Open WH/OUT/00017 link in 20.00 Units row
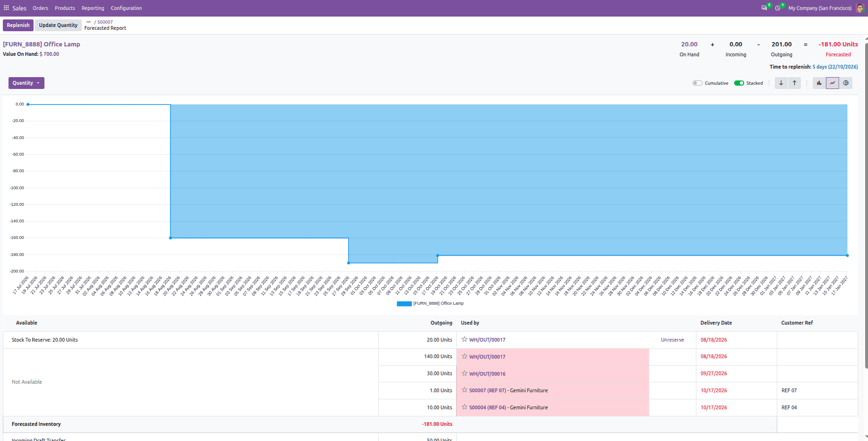The width and height of the screenshot is (868, 441). coord(487,340)
